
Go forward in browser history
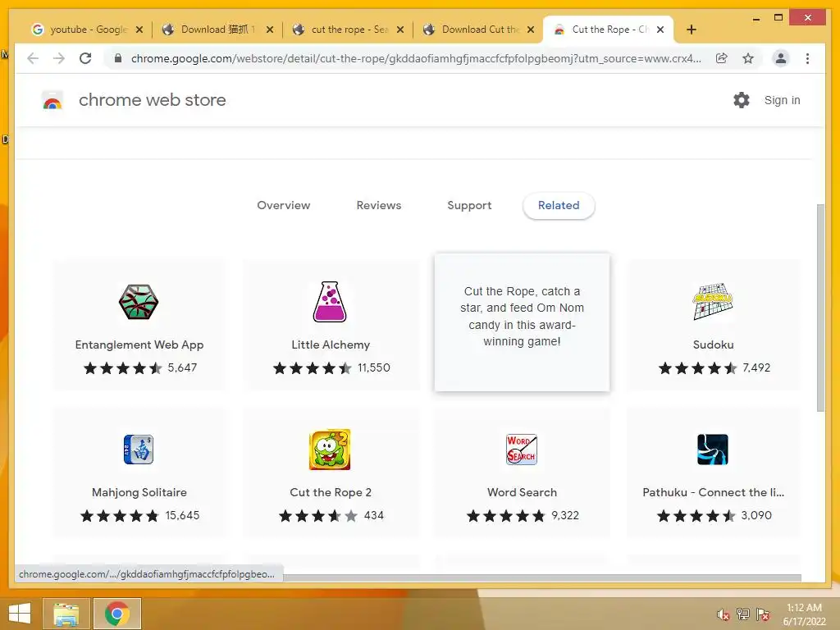click(x=59, y=58)
